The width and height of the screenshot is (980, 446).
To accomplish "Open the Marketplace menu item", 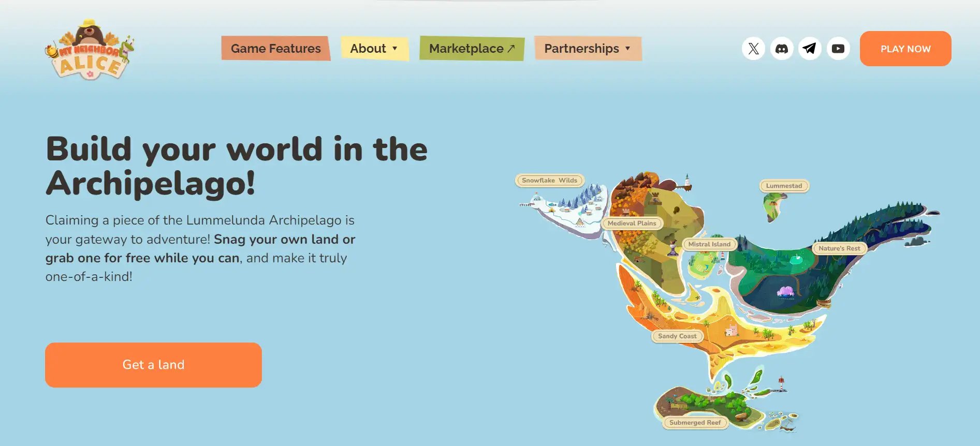I will (466, 49).
